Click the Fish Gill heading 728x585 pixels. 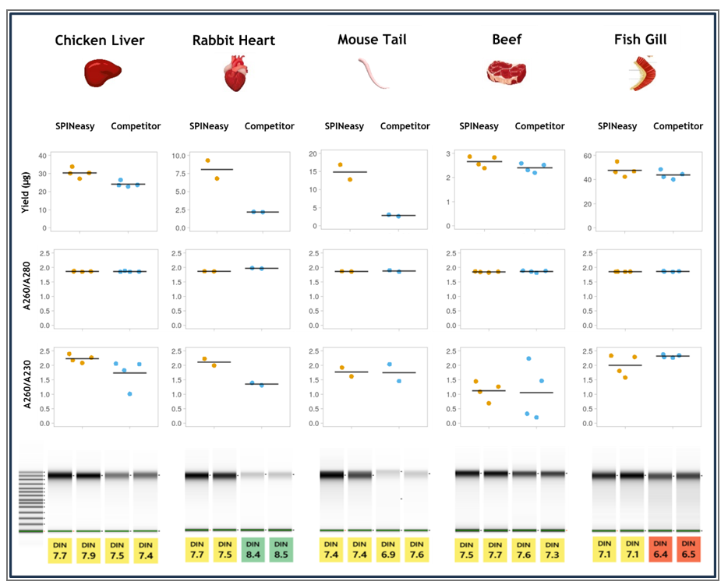[640, 40]
